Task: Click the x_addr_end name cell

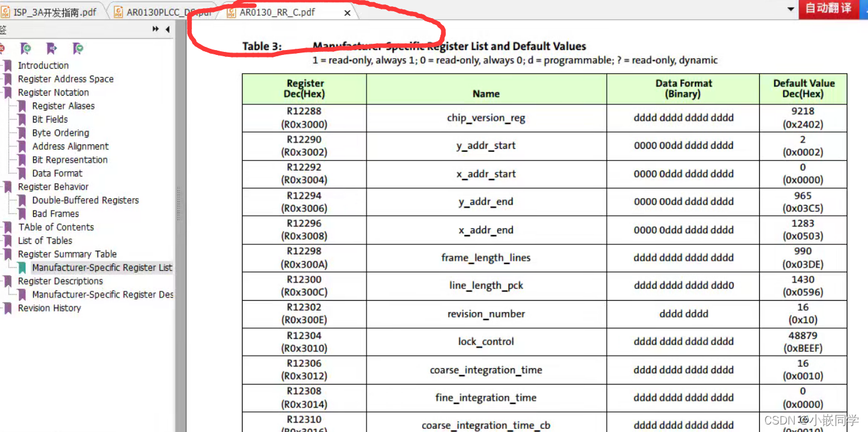Action: (486, 230)
